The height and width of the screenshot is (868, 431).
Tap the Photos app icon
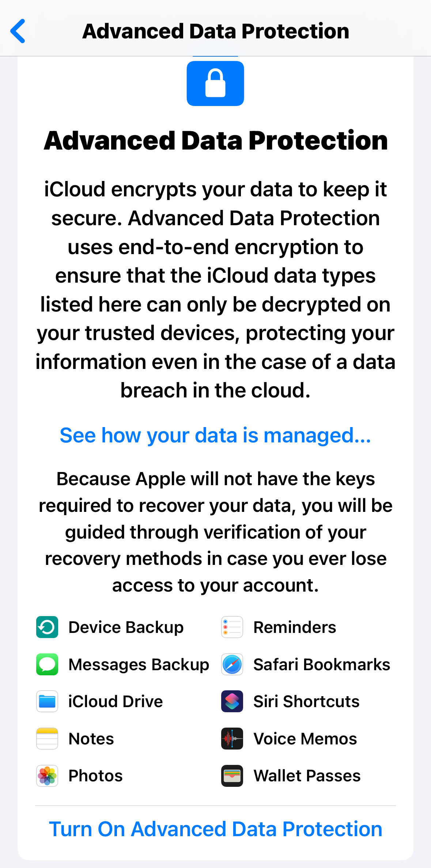(47, 775)
